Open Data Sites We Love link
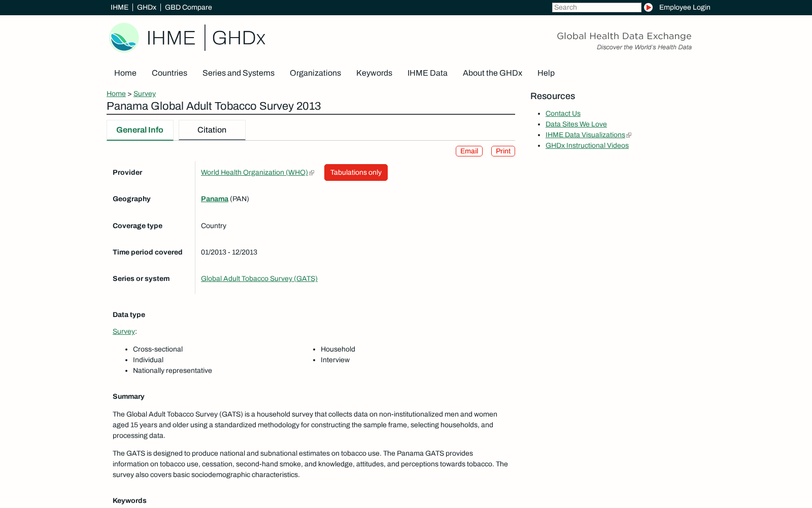812x508 pixels. pos(576,124)
